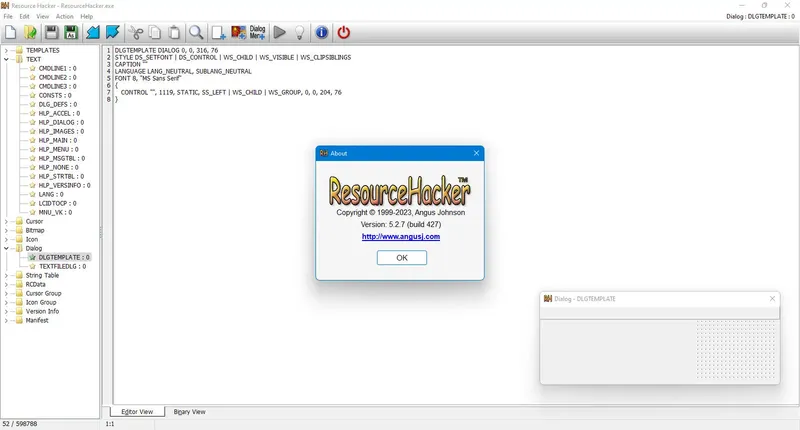This screenshot has width=800, height=430.
Task: Click the blue About info icon
Action: pyautogui.click(x=322, y=33)
